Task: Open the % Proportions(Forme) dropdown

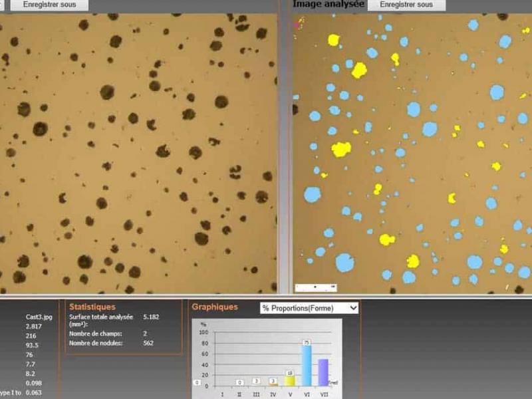Action: 309,308
